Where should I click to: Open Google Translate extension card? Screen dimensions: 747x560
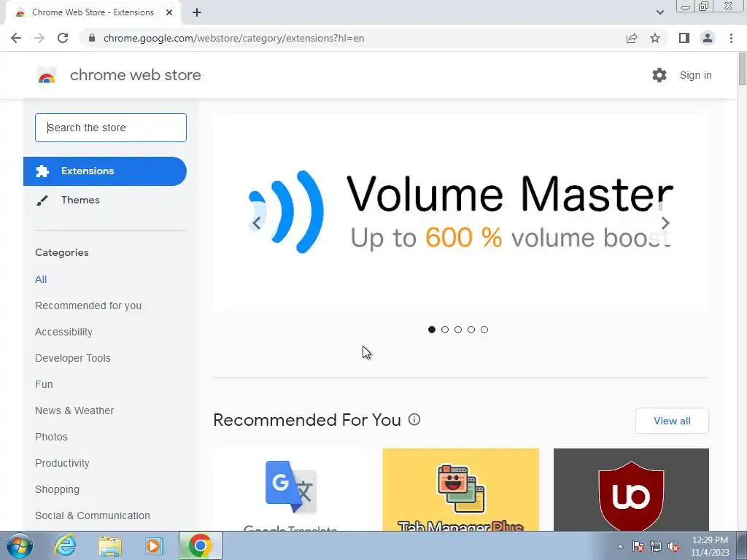[x=290, y=489]
